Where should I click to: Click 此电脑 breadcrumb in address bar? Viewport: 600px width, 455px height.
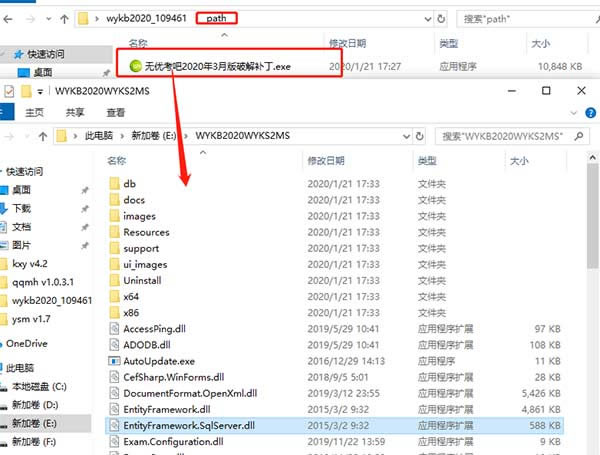click(99, 135)
